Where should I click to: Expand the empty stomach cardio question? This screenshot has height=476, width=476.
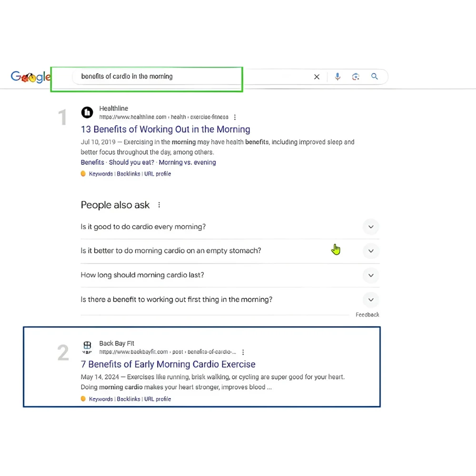point(371,251)
